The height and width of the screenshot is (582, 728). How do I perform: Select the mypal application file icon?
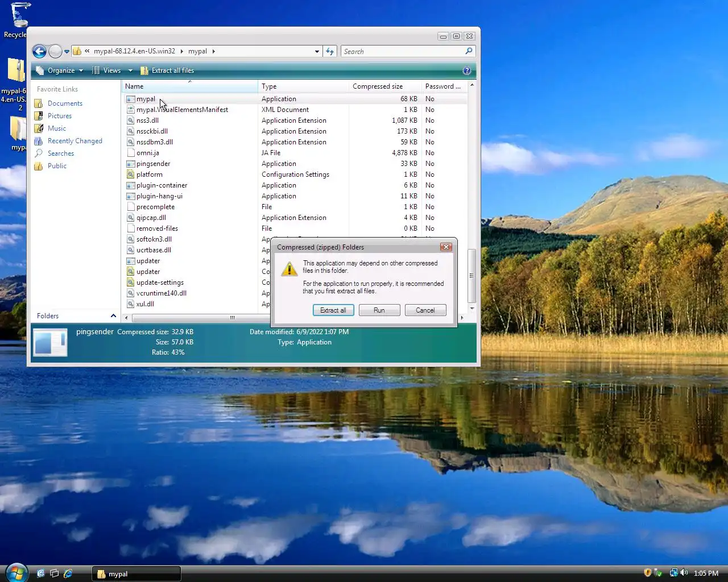click(x=131, y=99)
